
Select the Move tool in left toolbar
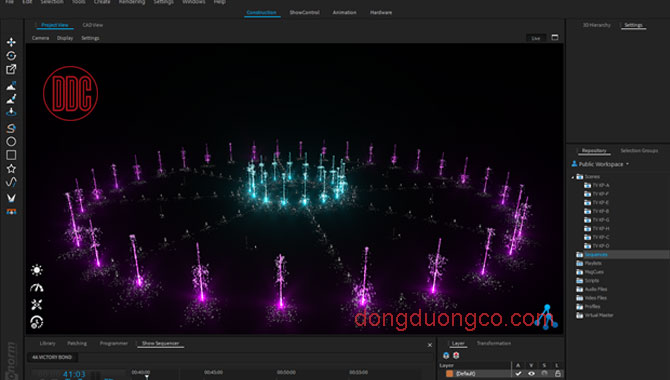click(11, 42)
